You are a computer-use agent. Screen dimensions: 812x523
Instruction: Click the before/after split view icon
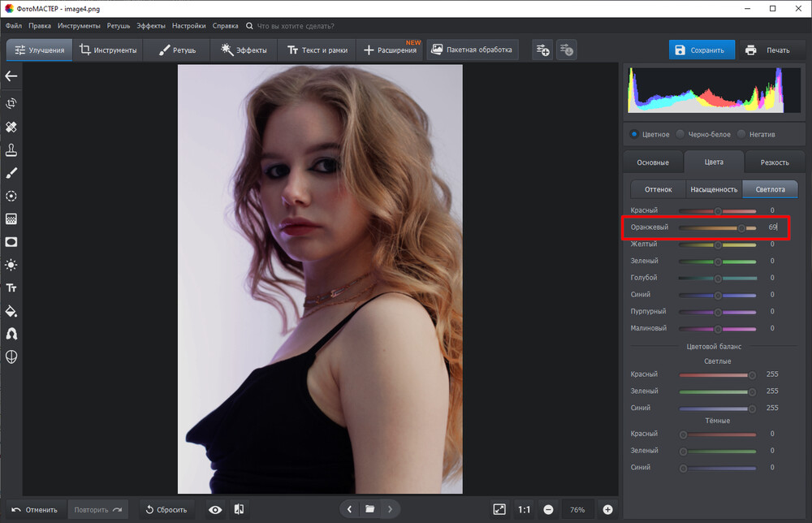click(x=239, y=509)
